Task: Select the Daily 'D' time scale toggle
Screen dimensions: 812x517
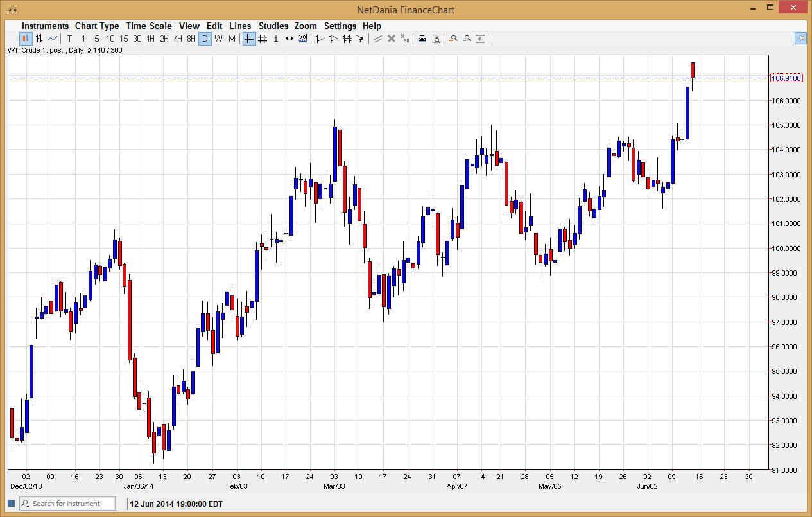Action: (205, 39)
